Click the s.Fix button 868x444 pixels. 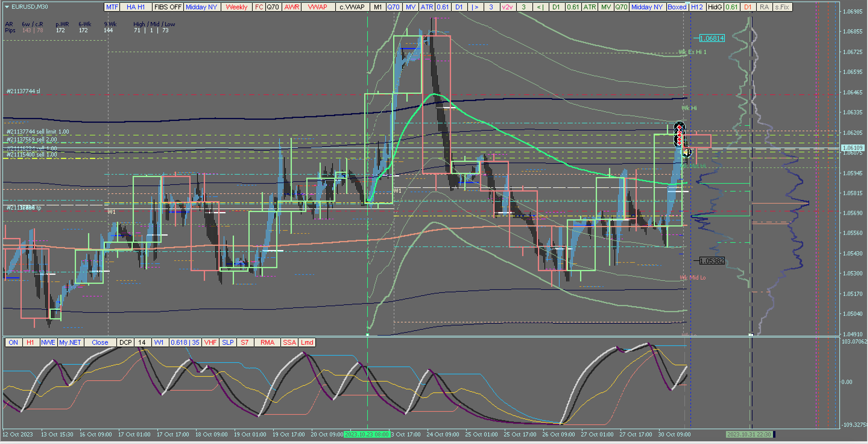click(x=782, y=7)
